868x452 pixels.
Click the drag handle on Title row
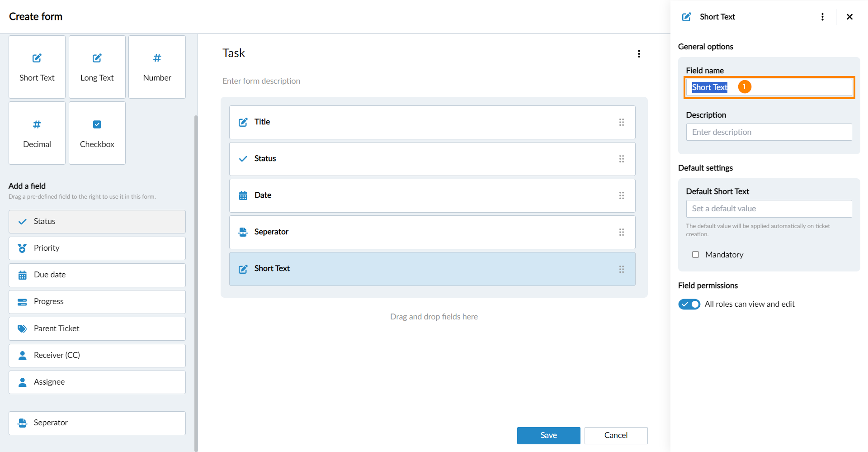point(621,122)
